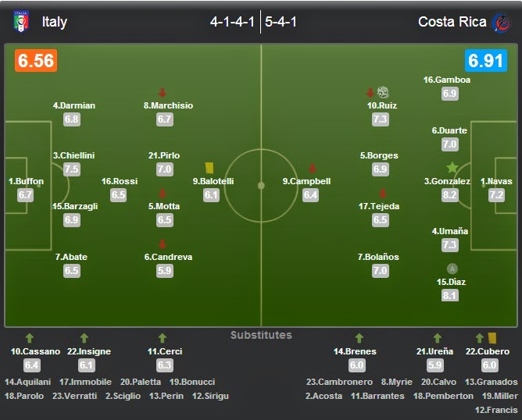Click the goal ball icon above Ruiz
The image size is (522, 420).
pos(382,91)
